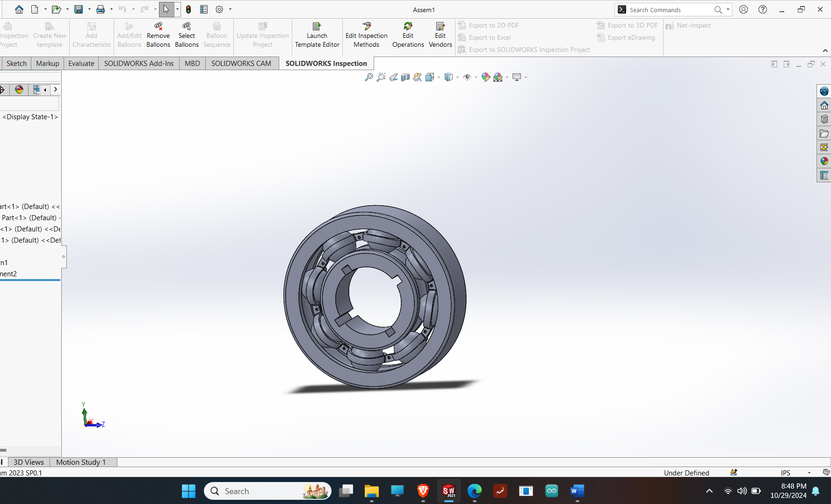831x504 pixels.
Task: Click Display Style cube icon
Action: point(448,77)
